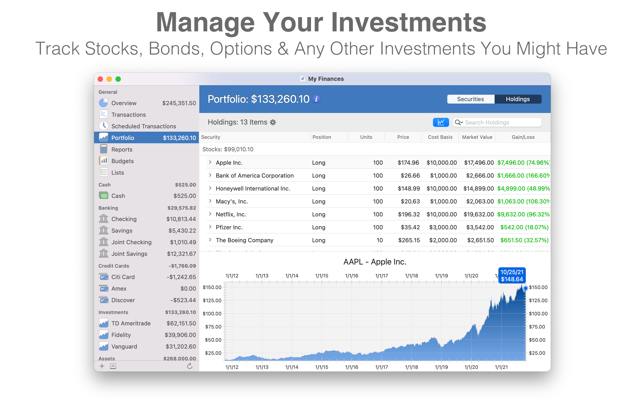Expand the Honeywell International Inc. row
Viewport: 643px width, 402px height.
210,188
